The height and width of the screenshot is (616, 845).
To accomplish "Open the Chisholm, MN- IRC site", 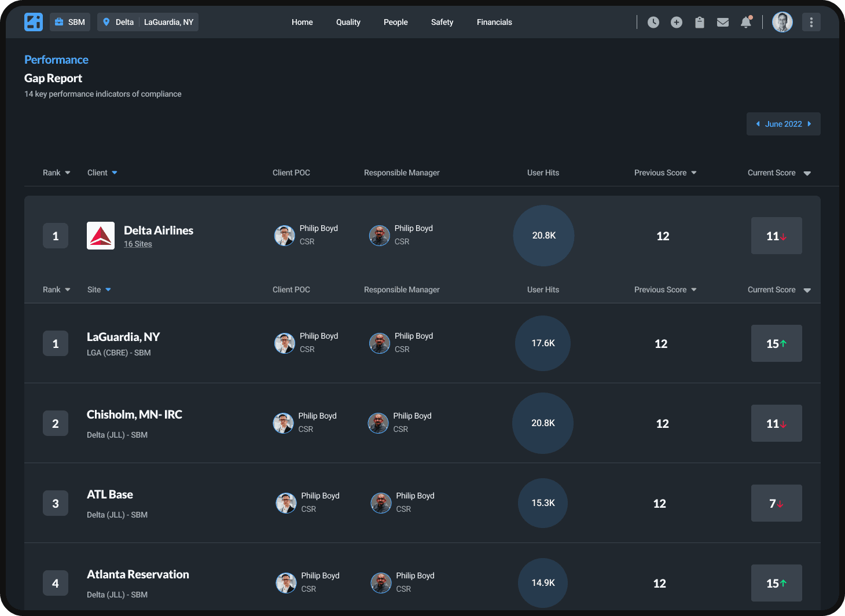I will (134, 415).
